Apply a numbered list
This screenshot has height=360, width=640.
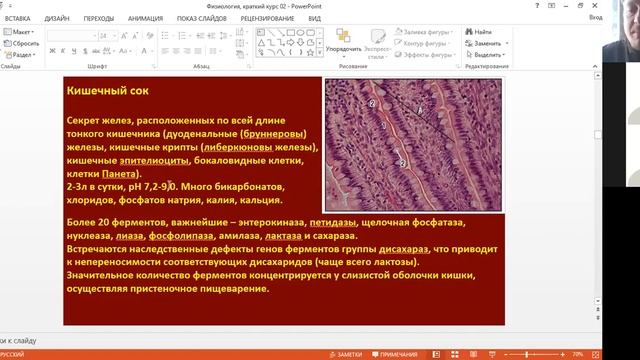(x=182, y=36)
